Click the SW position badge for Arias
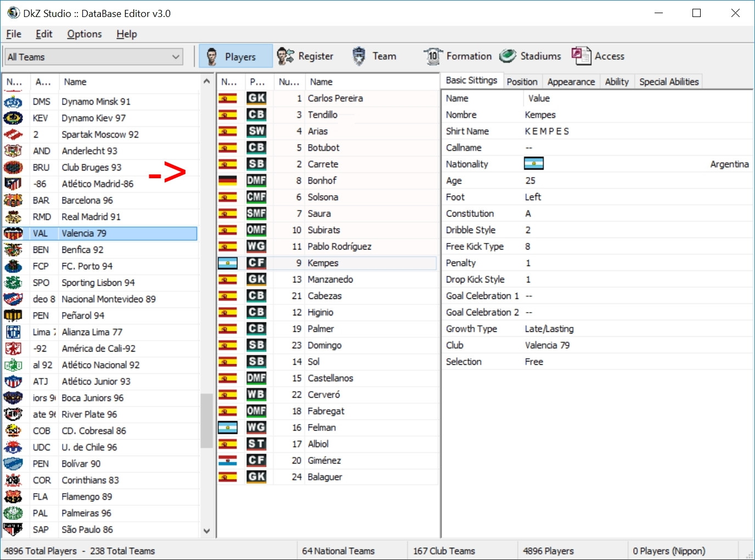 [x=256, y=131]
